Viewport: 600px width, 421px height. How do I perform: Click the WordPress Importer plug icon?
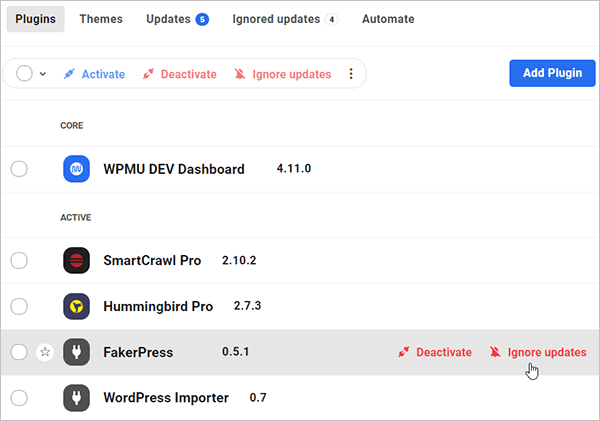(x=77, y=398)
